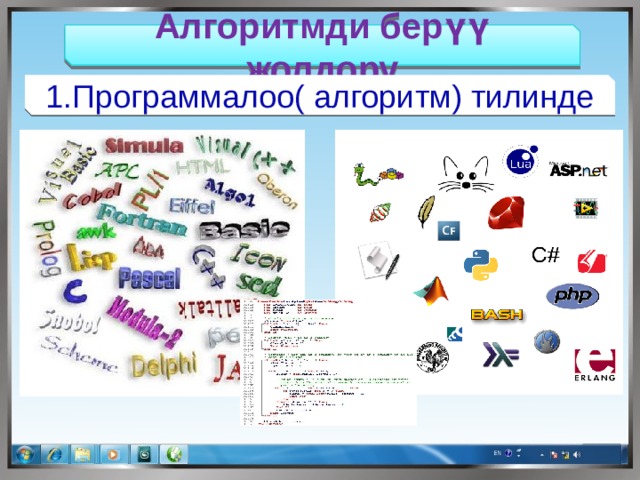This screenshot has height=480, width=640.
Task: Click the purple Haskell lambda logo
Action: [501, 354]
